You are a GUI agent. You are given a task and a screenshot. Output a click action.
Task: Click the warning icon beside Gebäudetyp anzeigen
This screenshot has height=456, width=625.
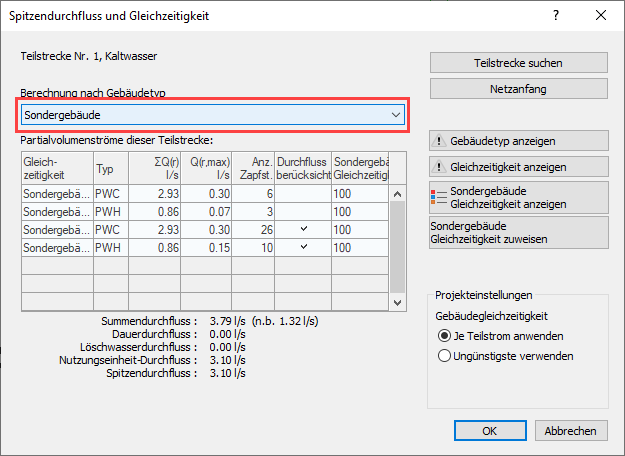(x=439, y=141)
